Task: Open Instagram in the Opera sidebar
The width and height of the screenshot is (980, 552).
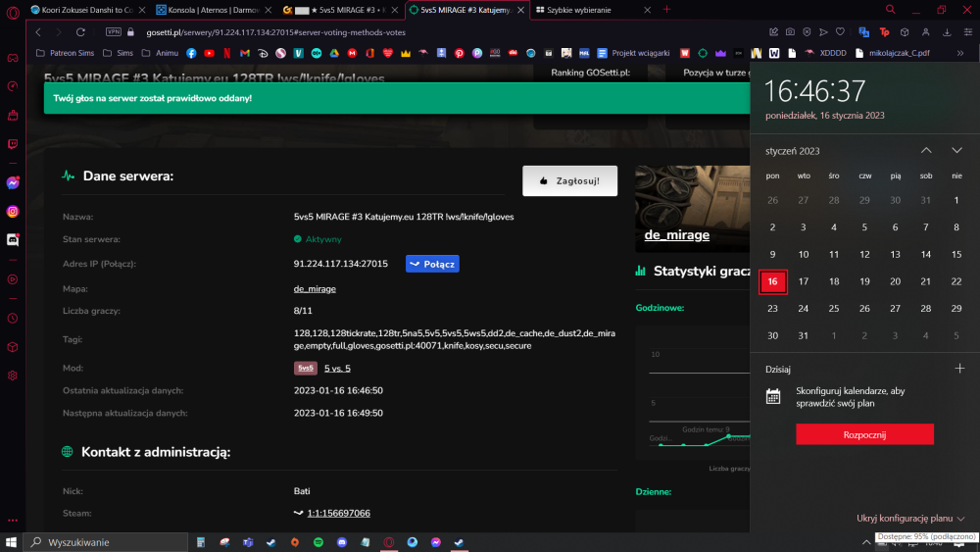Action: (13, 212)
